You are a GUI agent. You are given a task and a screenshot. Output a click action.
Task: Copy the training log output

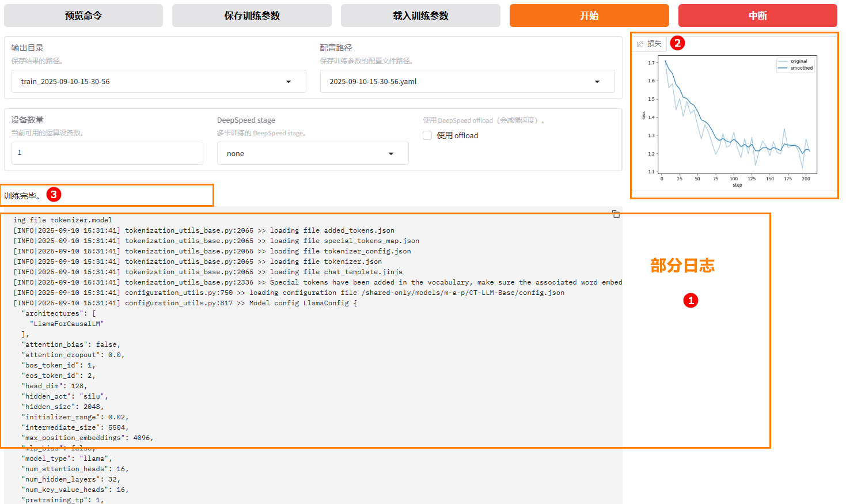[616, 214]
